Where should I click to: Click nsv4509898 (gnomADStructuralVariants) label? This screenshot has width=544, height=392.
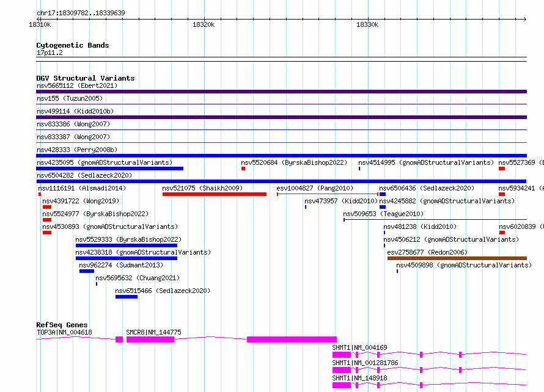pos(464,265)
